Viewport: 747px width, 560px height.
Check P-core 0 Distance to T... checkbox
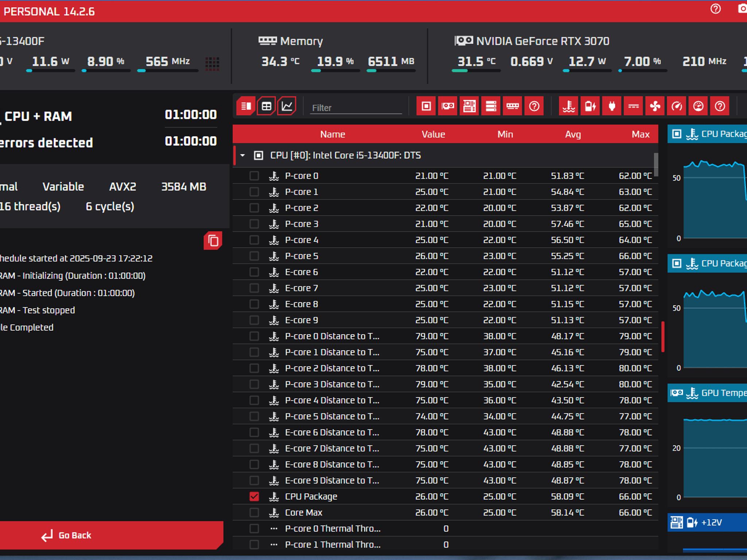(254, 336)
